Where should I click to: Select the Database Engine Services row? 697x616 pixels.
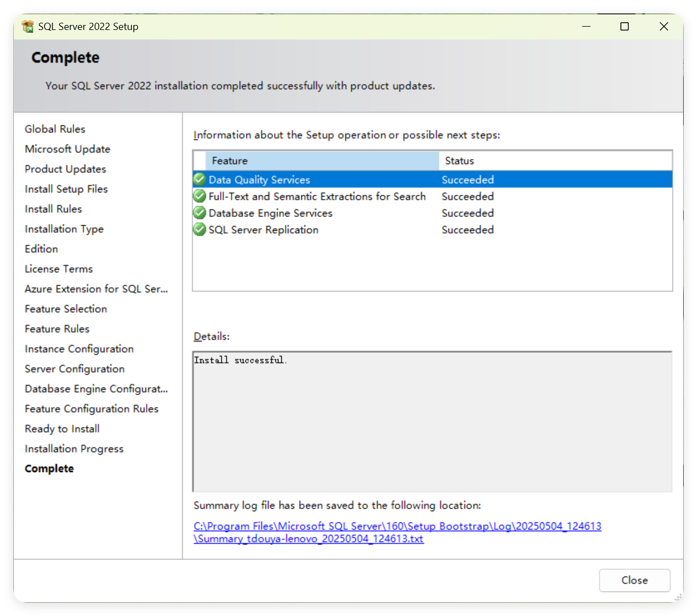(x=432, y=213)
